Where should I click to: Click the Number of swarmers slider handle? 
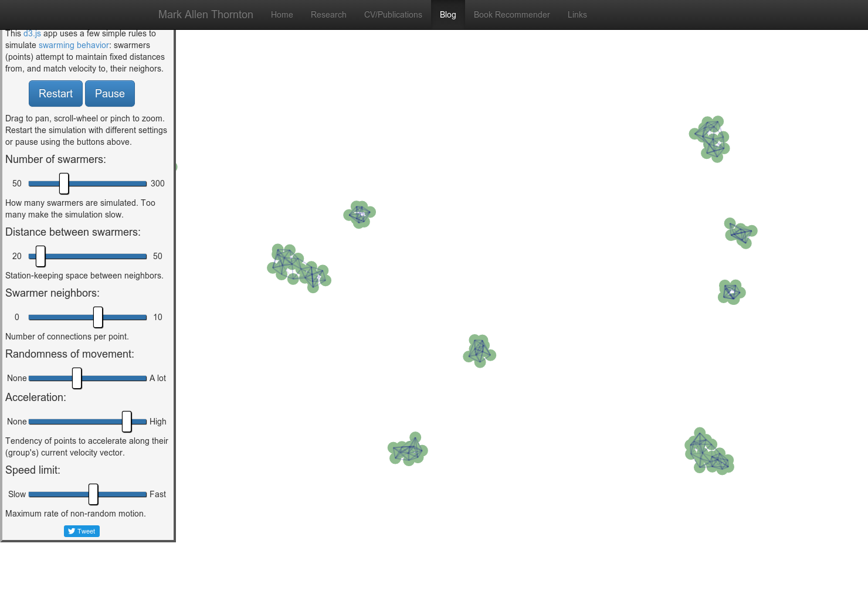pos(64,183)
